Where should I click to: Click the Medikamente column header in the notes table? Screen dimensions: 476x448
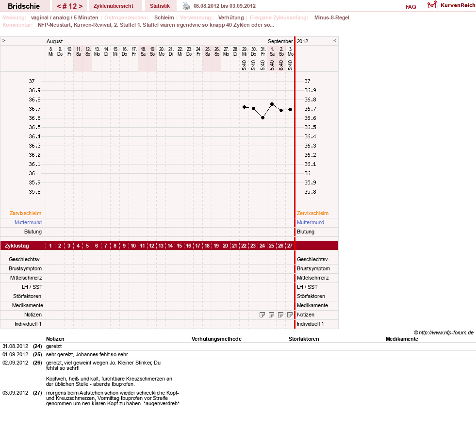[x=402, y=339]
